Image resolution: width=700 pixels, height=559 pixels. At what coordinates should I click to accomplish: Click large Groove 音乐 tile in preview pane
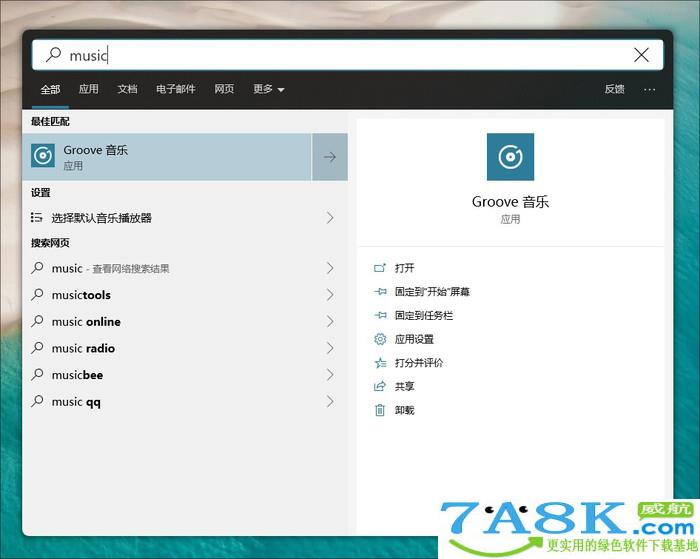click(510, 157)
